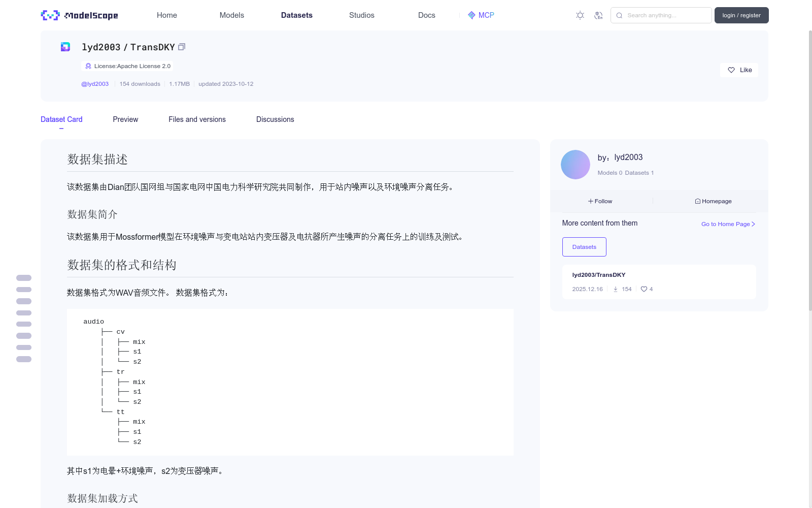Viewport: 812px width, 508px height.
Task: Click the login / register button
Action: click(x=741, y=15)
